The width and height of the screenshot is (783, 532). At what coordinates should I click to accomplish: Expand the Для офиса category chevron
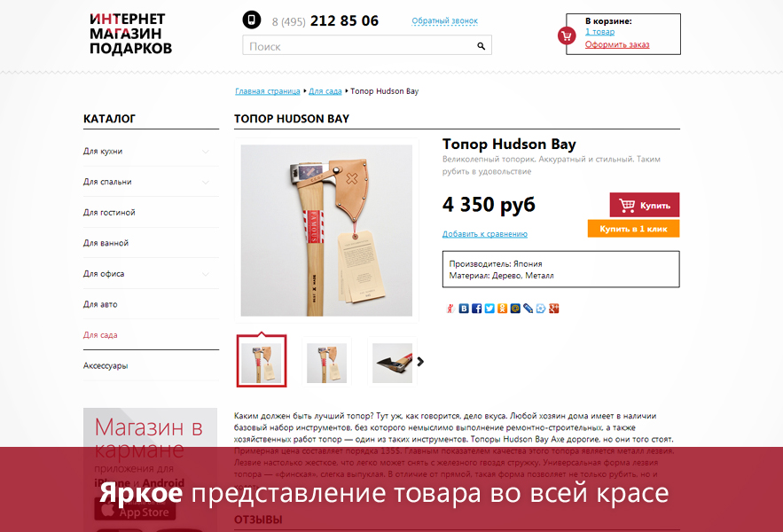tap(205, 274)
